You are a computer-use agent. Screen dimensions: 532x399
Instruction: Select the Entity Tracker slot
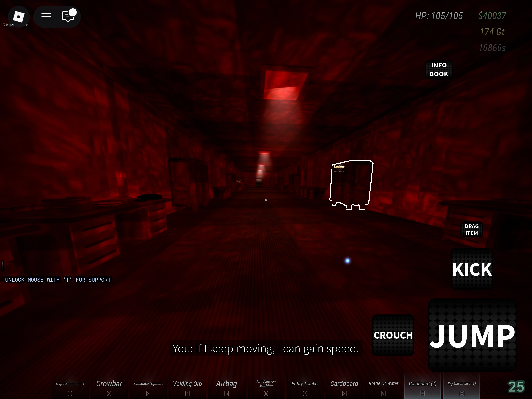305,386
